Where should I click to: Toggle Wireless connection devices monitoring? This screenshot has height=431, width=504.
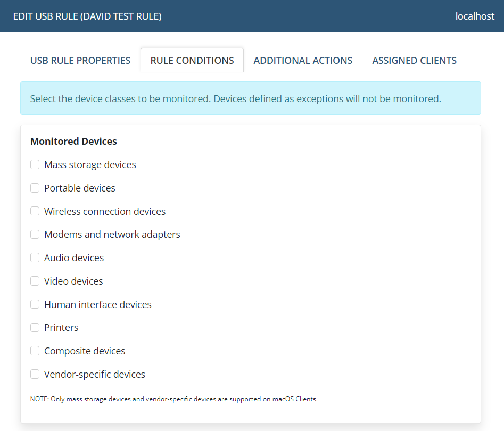(x=35, y=211)
